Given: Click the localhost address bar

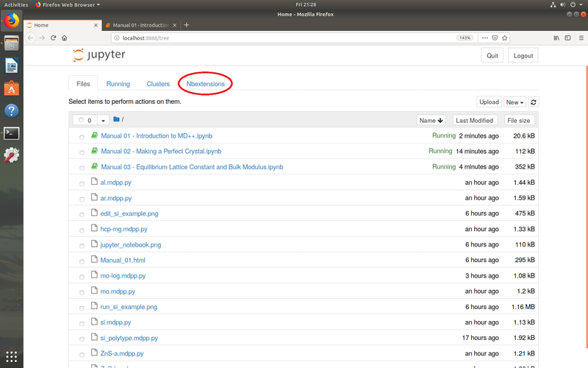Looking at the screenshot, I should pos(287,38).
